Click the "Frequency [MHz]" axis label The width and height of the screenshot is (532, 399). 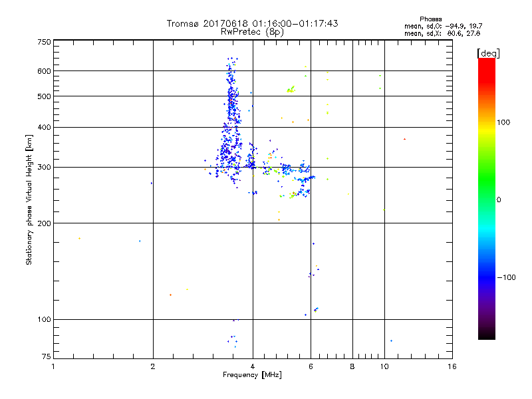(x=252, y=374)
